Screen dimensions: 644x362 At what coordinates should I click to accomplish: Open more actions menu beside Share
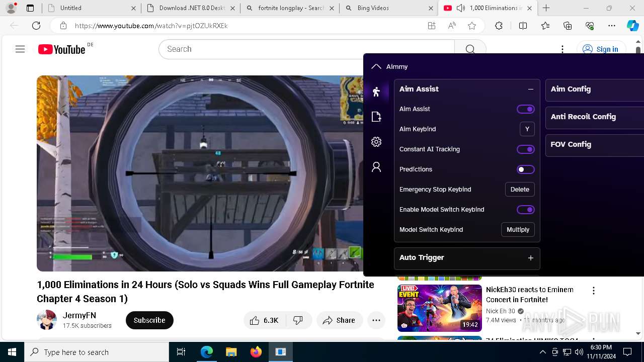click(376, 320)
